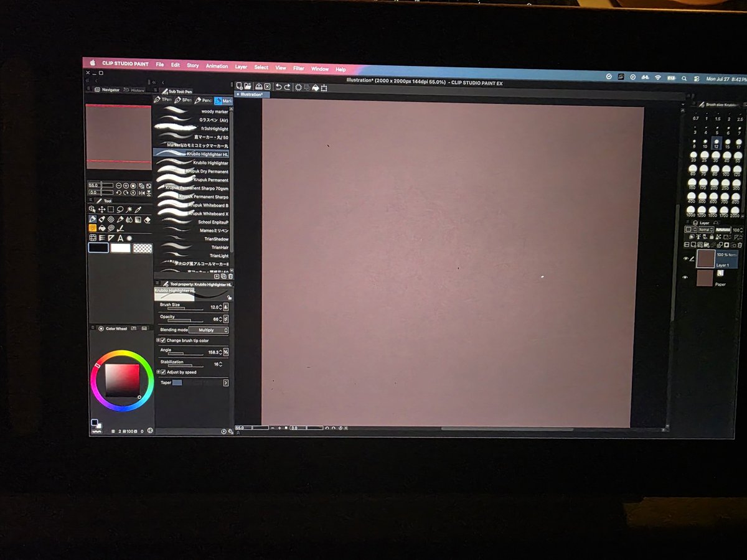The width and height of the screenshot is (747, 560).
Task: Click the Opacity slider in Tool property
Action: (186, 320)
